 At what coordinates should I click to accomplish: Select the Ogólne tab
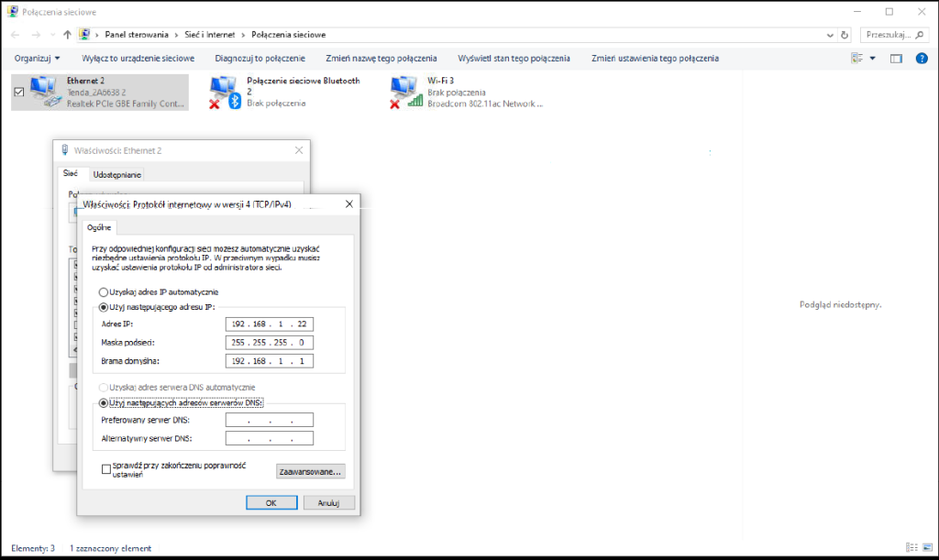98,227
